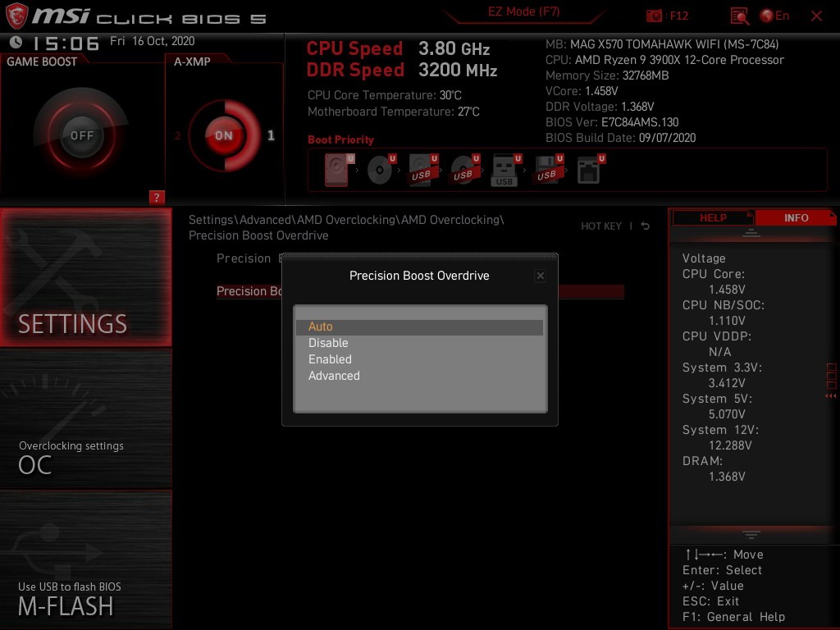Select the USB floppy boot device icon
Image resolution: width=840 pixels, height=630 pixels.
[548, 170]
